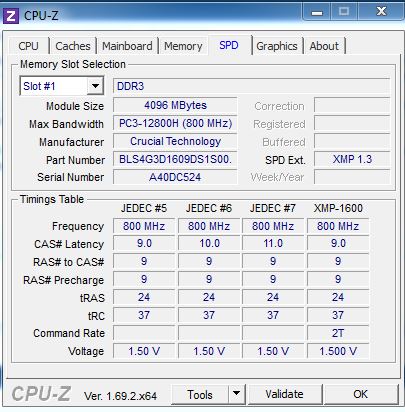Click the JEDEC #5 RAS# to CAS# 9 cell
This screenshot has height=412, width=405.
(144, 261)
